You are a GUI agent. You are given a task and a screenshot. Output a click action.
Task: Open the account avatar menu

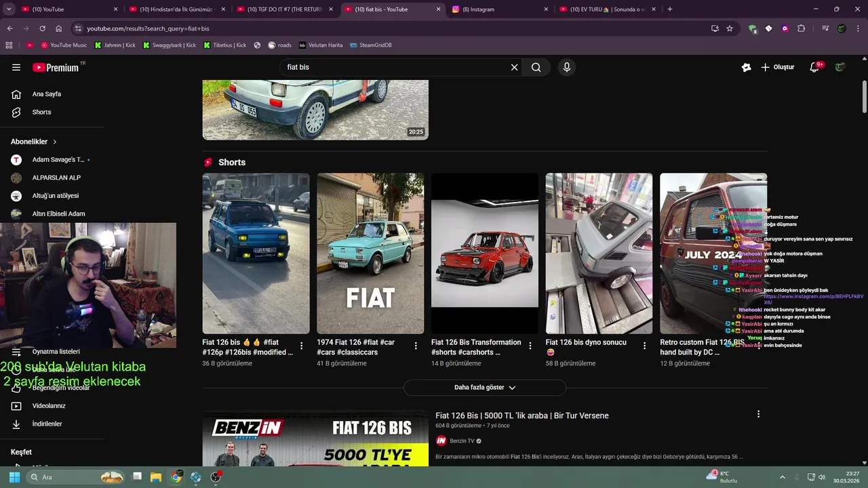pyautogui.click(x=841, y=67)
